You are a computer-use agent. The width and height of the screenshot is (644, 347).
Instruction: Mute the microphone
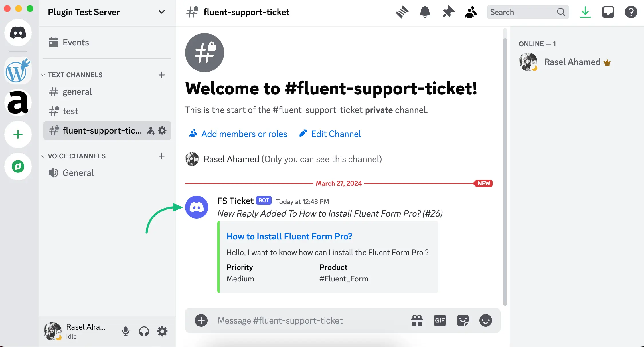point(125,331)
